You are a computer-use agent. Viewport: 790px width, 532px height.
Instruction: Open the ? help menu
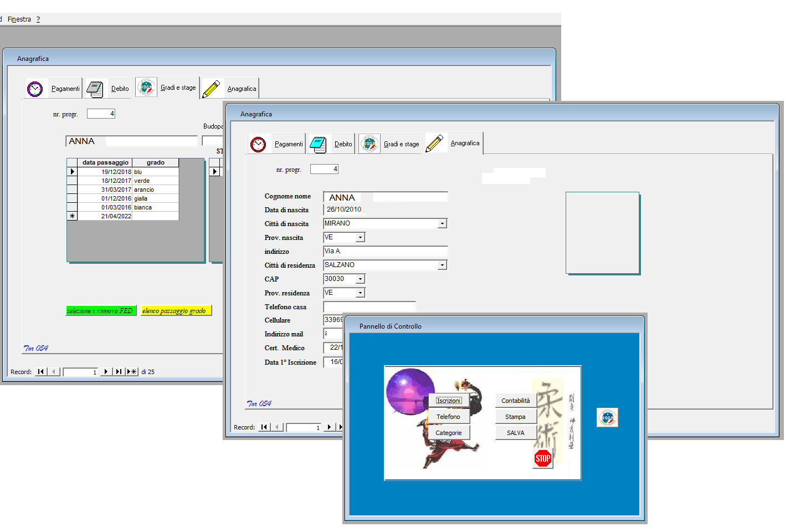pyautogui.click(x=38, y=19)
